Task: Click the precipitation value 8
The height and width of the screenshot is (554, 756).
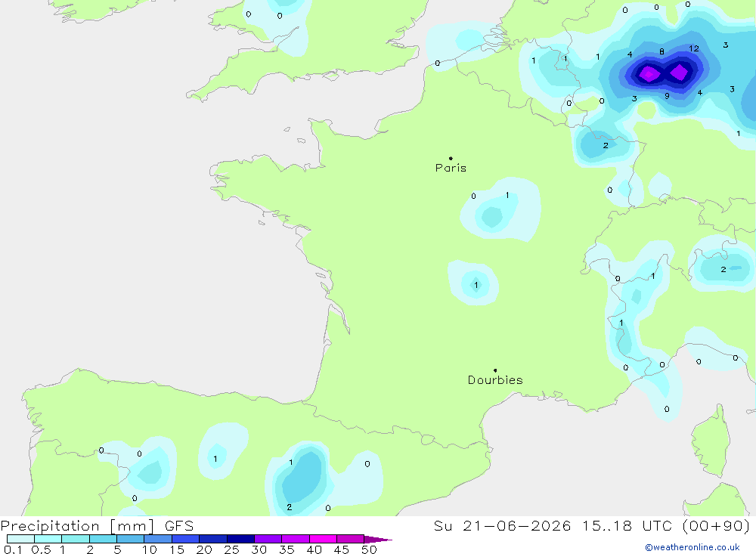Action: pyautogui.click(x=661, y=51)
